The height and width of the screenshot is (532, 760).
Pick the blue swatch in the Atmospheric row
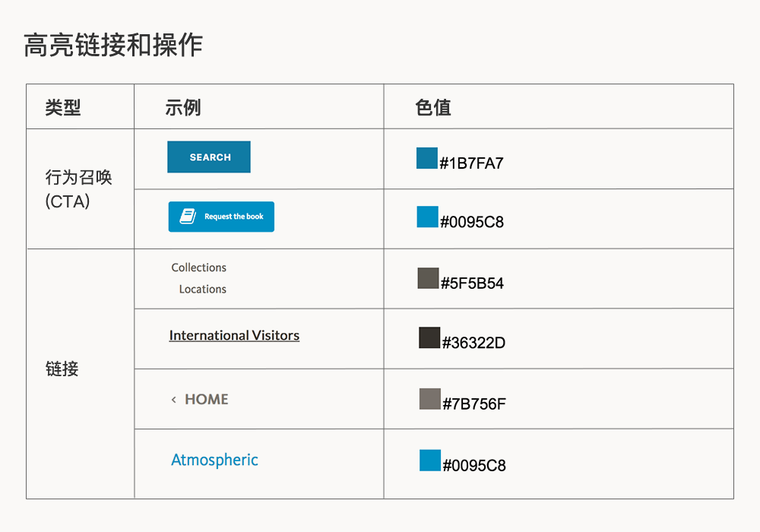pyautogui.click(x=430, y=461)
